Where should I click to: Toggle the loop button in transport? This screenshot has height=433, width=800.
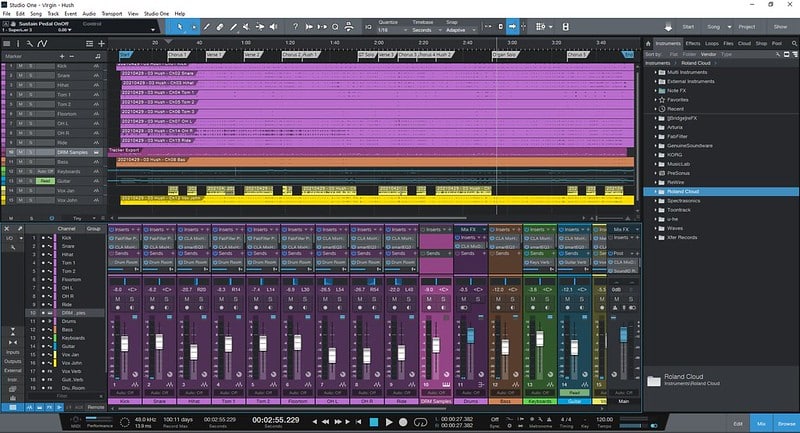pyautogui.click(x=420, y=422)
